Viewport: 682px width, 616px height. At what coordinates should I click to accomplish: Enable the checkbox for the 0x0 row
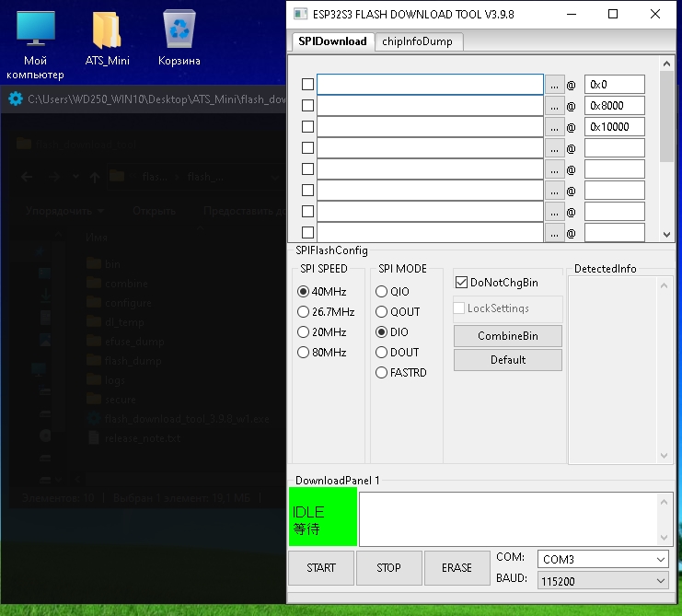click(307, 85)
